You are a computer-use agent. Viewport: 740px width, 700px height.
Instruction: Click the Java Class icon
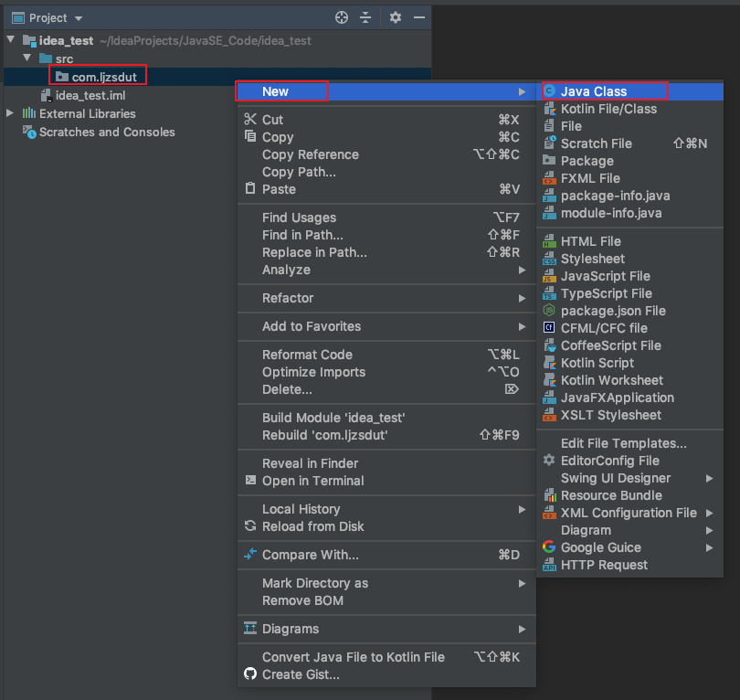coord(549,91)
